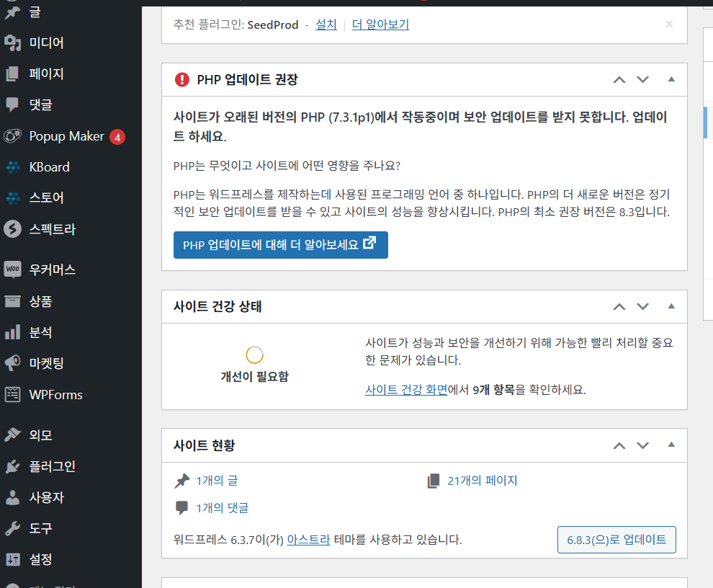Click the pin icon next to 1개의 글
The width and height of the screenshot is (713, 588).
182,481
